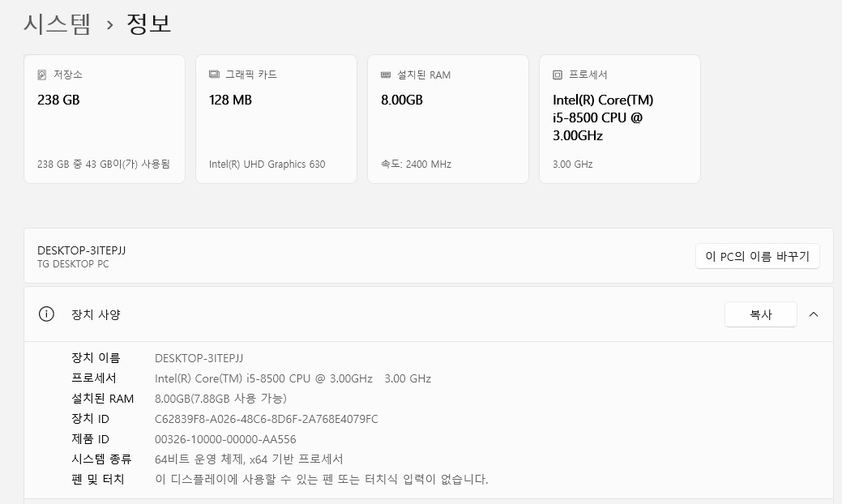842x504 pixels.
Task: Collapse device specifications using the caret
Action: (x=814, y=314)
